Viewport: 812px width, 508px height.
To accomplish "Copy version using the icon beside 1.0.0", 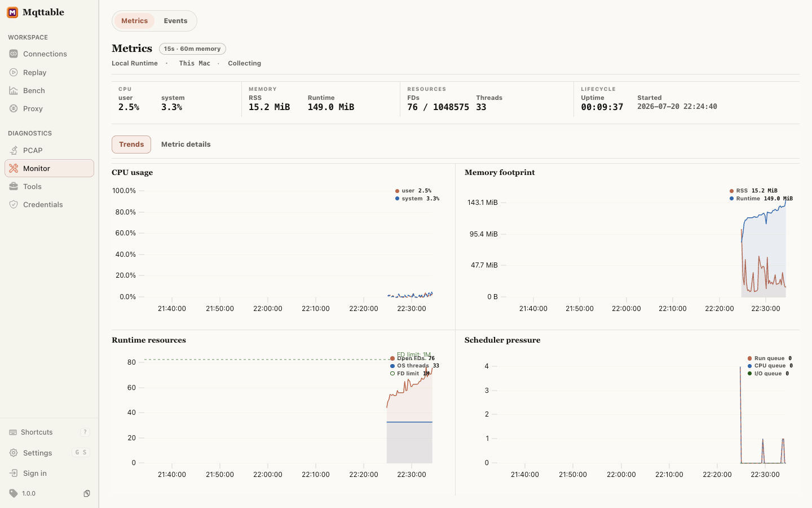I will [87, 493].
